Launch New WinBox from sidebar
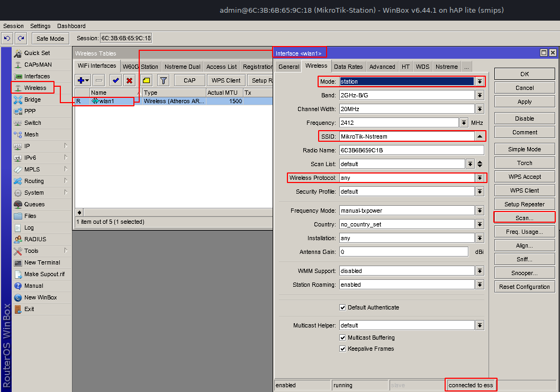The image size is (560, 392). [40, 297]
